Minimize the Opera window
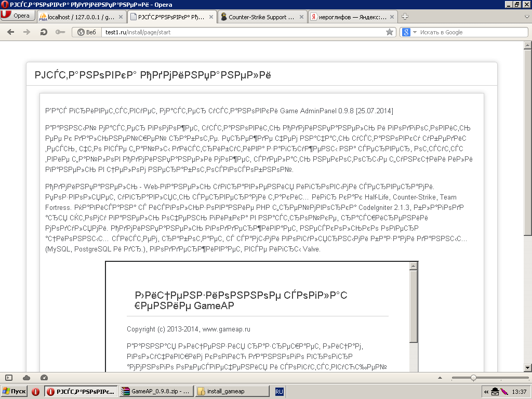 click(x=509, y=4)
